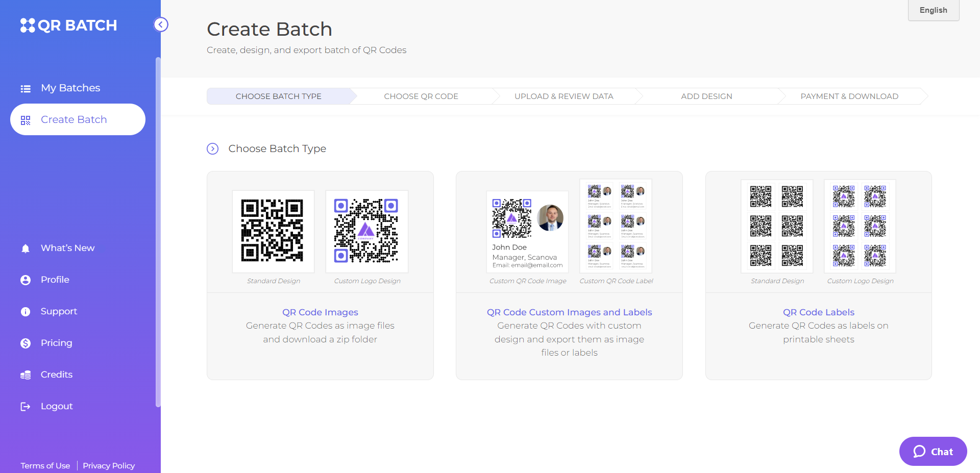Click the 'Create Batch' page heading
980x473 pixels.
(x=269, y=29)
